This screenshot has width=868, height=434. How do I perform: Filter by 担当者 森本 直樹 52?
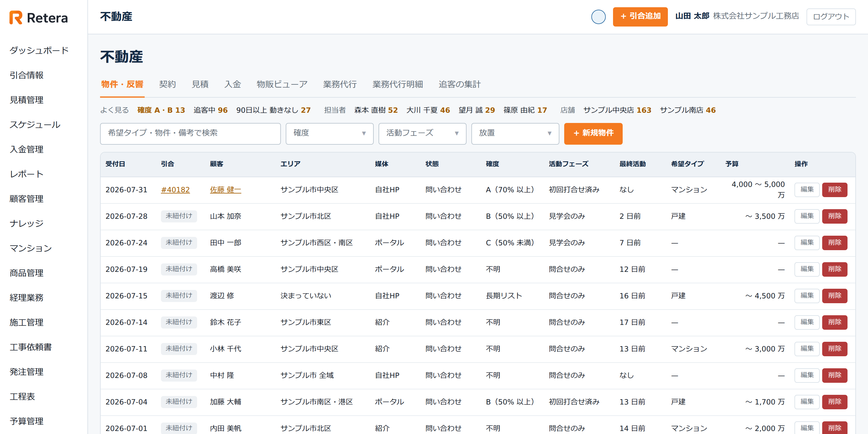pyautogui.click(x=376, y=110)
